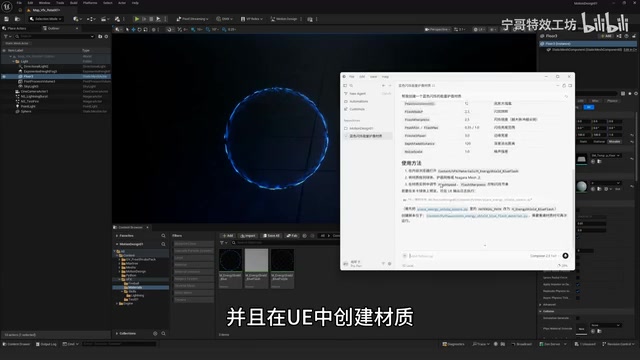Select ExponentialHeightFog3 in the Outliner

click(40, 71)
